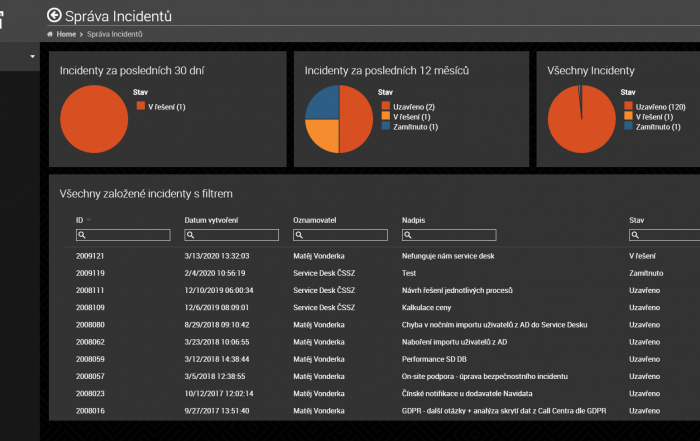Toggle V řešení (1) legend in 30 dní chart
Viewport: 700px width, 441px height.
click(x=160, y=106)
